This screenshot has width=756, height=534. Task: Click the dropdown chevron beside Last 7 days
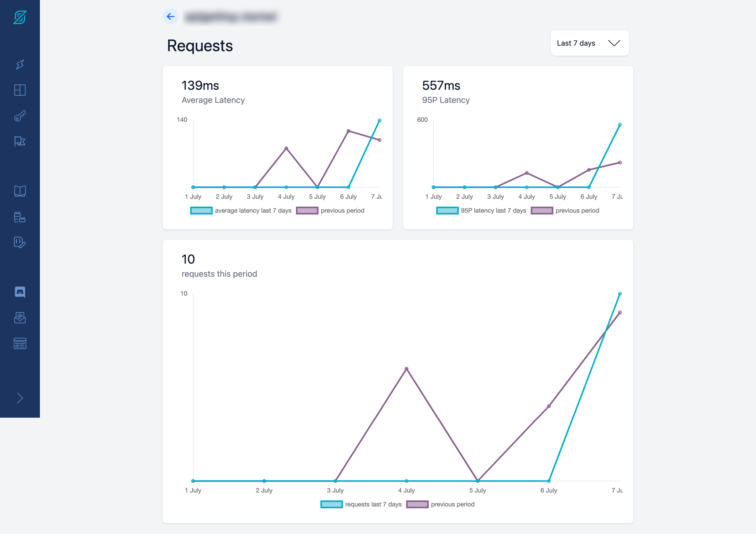614,43
